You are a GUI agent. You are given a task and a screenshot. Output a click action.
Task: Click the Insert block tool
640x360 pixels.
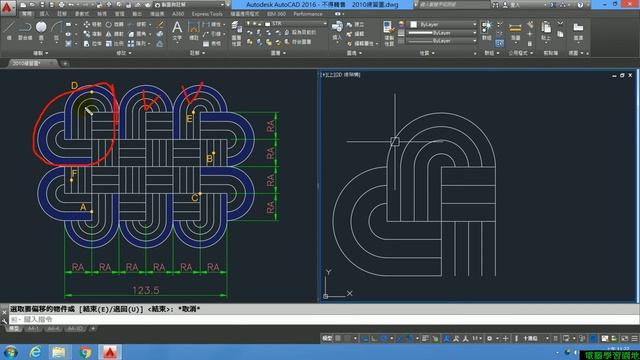pyautogui.click(x=337, y=31)
